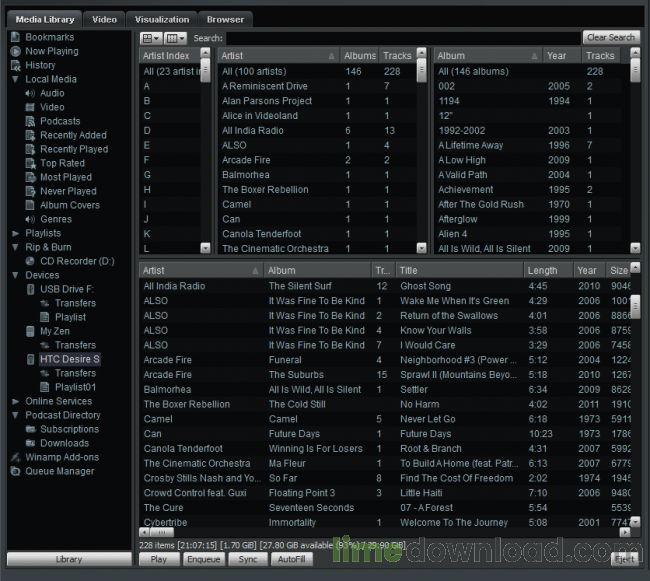Switch to the Visualization tab

162,19
